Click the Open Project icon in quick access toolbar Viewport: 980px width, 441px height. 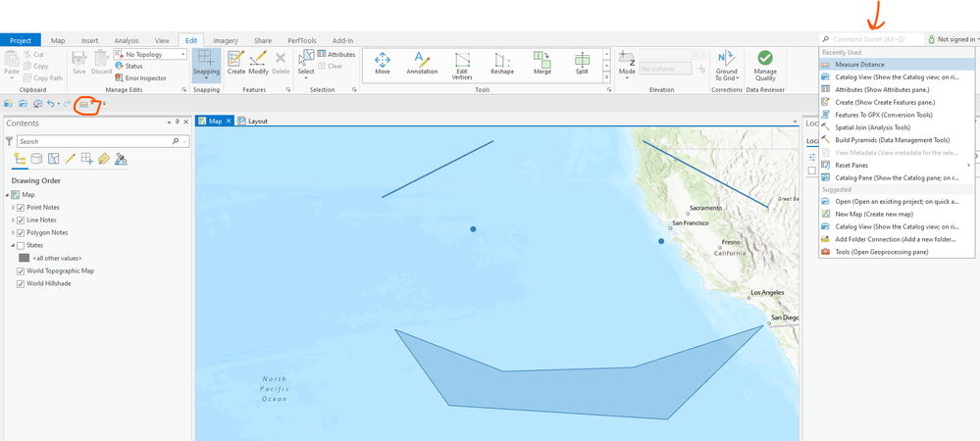[x=23, y=104]
